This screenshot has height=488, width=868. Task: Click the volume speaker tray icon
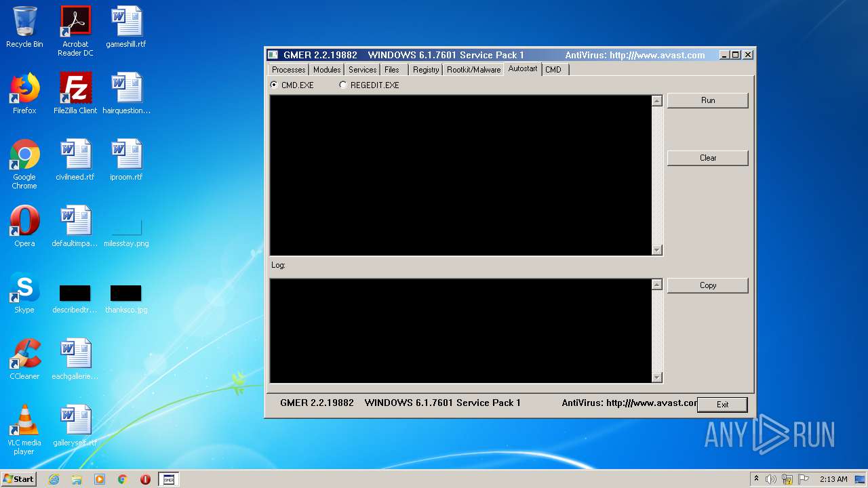[770, 479]
